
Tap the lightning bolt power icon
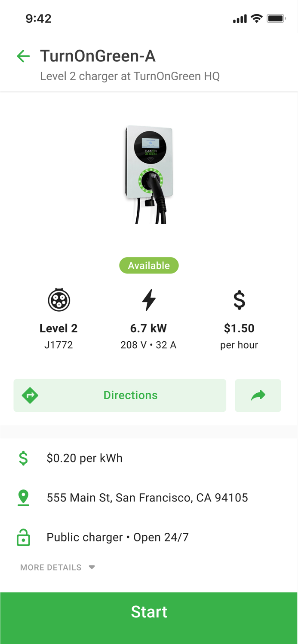click(x=148, y=300)
